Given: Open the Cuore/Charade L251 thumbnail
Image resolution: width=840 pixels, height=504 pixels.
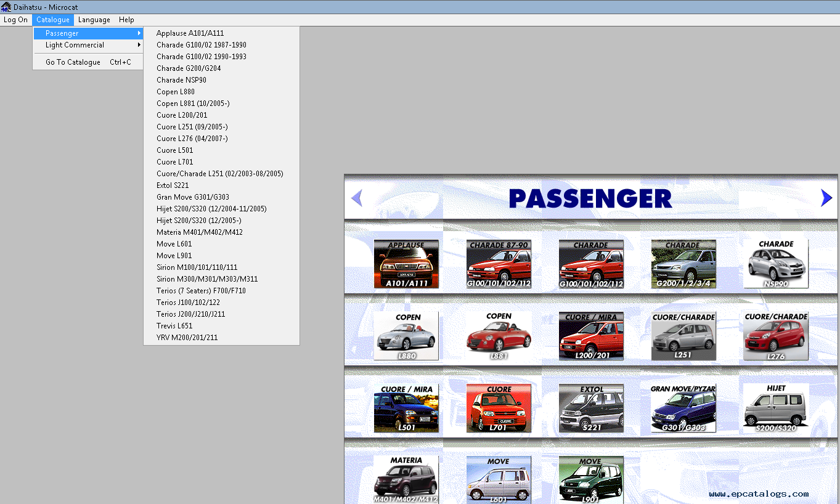Looking at the screenshot, I should (683, 336).
